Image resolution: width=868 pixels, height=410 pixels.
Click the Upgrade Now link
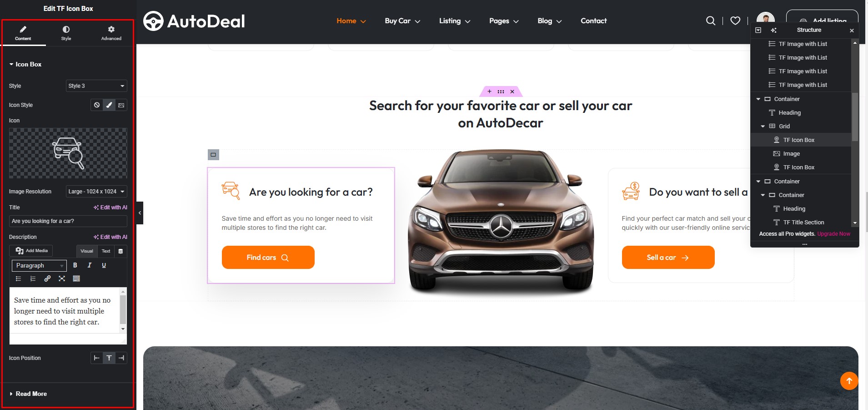click(x=833, y=234)
